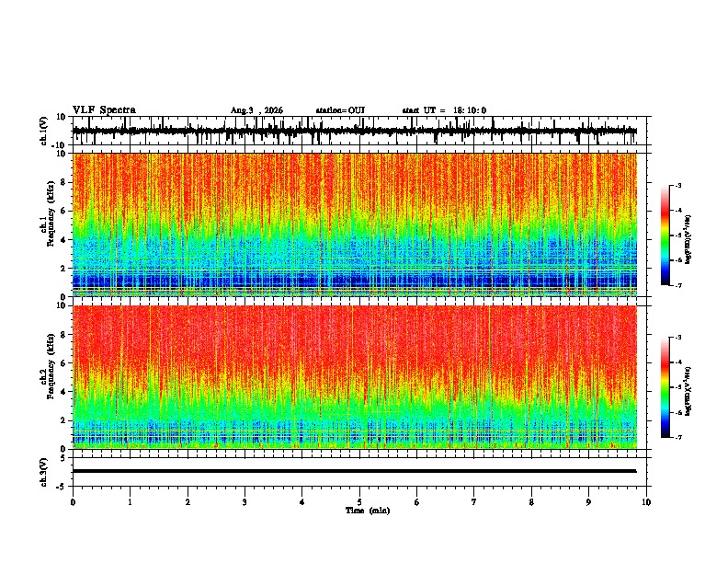The image size is (728, 563).
Task: Click the "-3" label on ch.1 colorbar
Action: (x=678, y=185)
